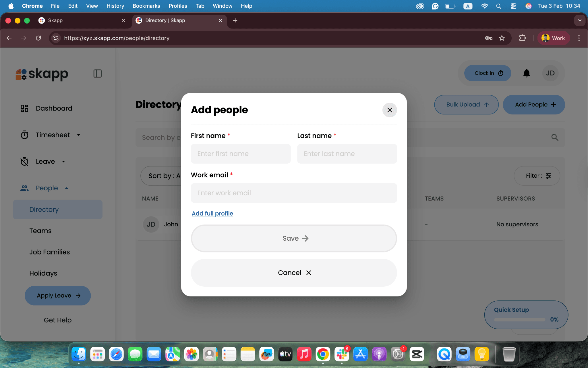Screen dimensions: 588x368
Task: Reload the page
Action: pyautogui.click(x=38, y=38)
